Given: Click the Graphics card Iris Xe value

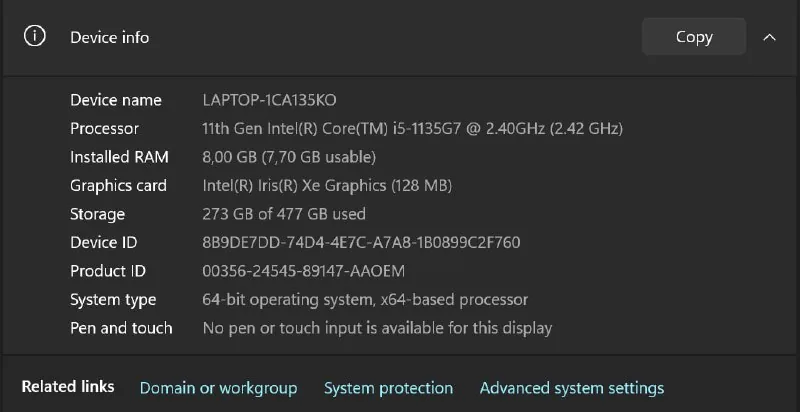Looking at the screenshot, I should click(x=327, y=186).
